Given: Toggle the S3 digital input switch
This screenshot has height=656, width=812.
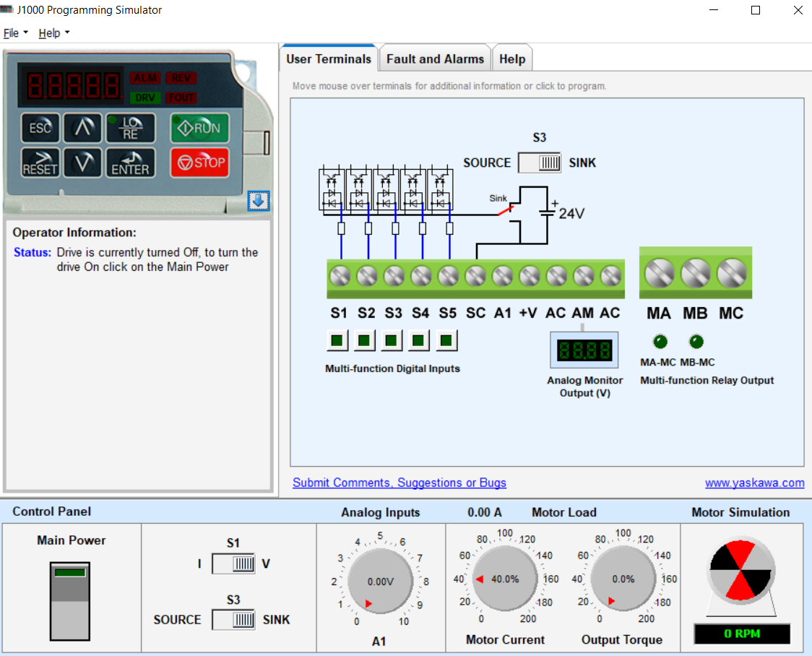Looking at the screenshot, I should pyautogui.click(x=392, y=341).
